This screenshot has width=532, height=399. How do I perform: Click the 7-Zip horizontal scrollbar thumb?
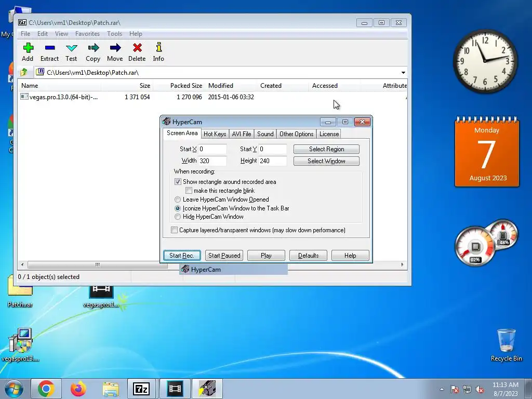[97, 264]
